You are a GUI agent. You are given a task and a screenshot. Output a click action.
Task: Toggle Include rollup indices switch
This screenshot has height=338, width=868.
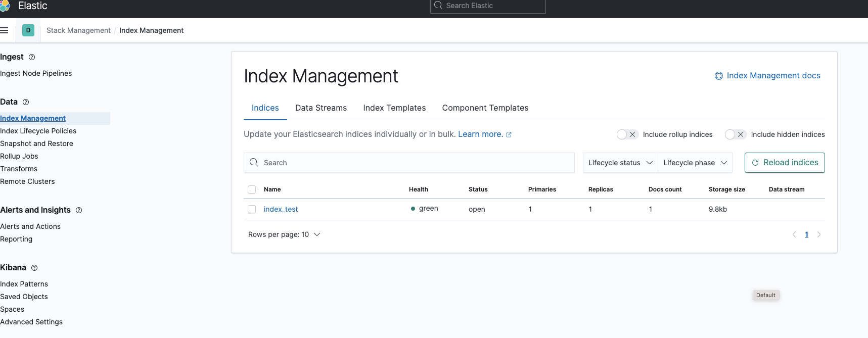tap(627, 134)
